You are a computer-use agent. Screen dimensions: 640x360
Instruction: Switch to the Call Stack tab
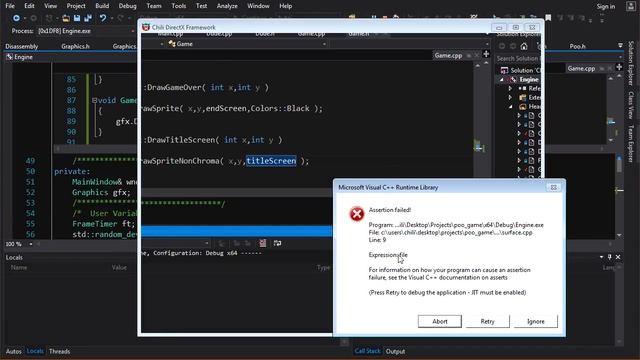367,351
